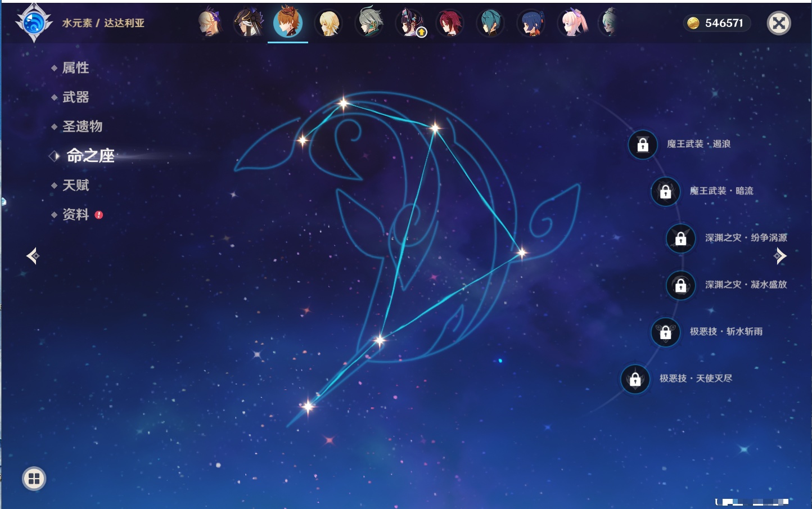Click the Hydro element emblem
812x509 pixels.
coord(34,23)
